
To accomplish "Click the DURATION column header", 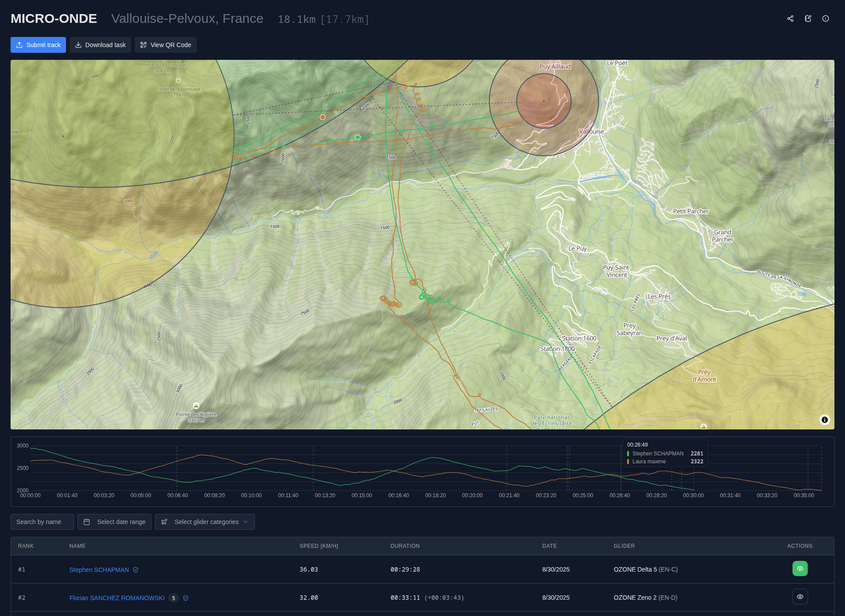I will 405,546.
